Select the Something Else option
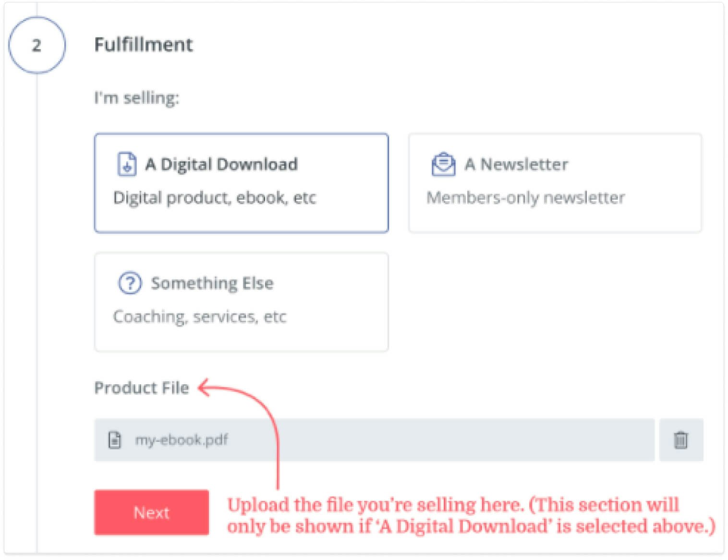Viewport: 728px width, 560px height. click(x=242, y=302)
